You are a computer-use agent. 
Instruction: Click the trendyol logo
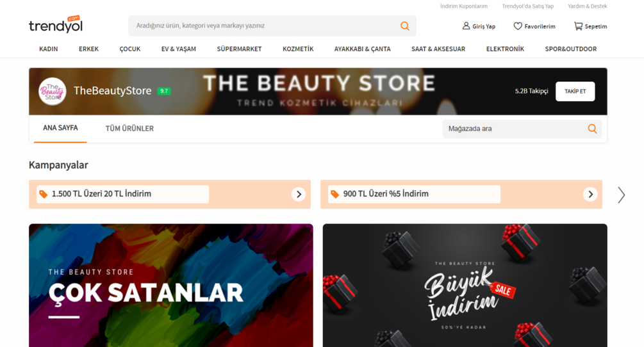(56, 24)
